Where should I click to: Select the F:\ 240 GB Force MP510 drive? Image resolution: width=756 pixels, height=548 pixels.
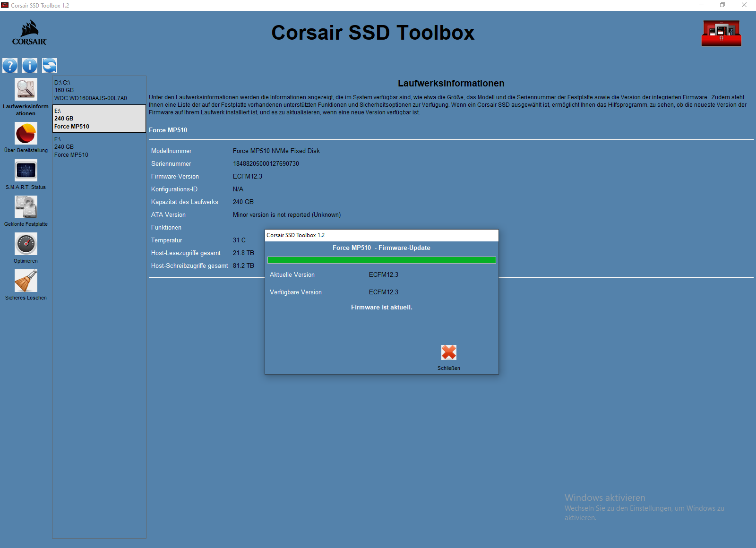(x=99, y=147)
